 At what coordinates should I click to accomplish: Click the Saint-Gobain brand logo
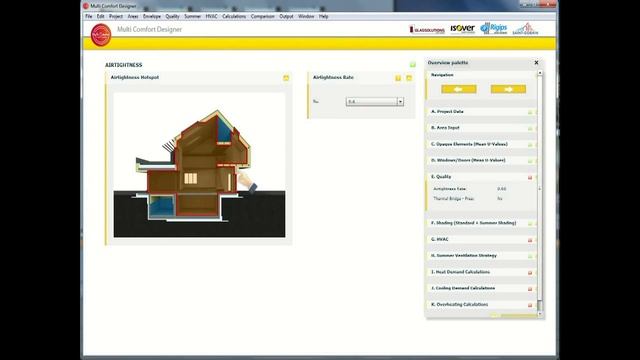[x=525, y=29]
